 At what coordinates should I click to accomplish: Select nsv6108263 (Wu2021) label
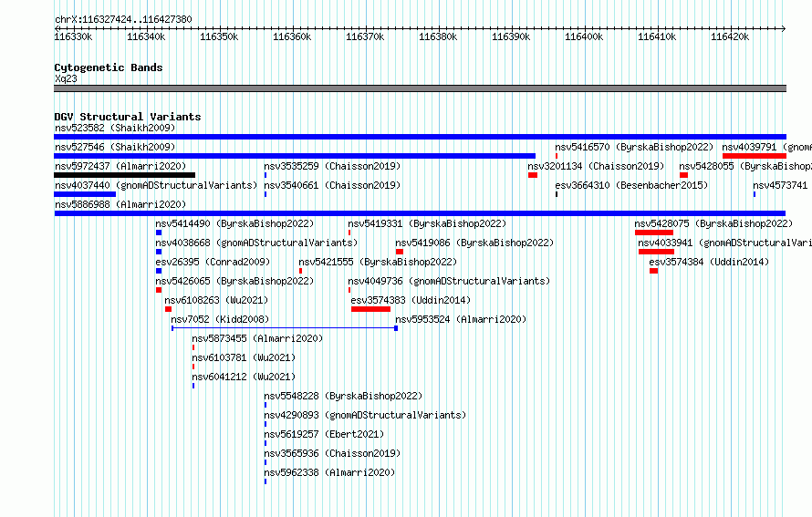[216, 300]
